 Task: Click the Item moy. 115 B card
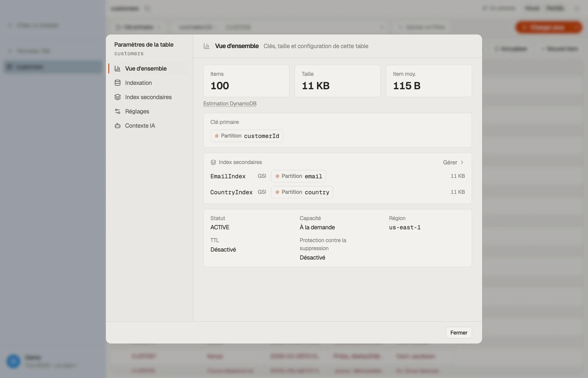[429, 81]
